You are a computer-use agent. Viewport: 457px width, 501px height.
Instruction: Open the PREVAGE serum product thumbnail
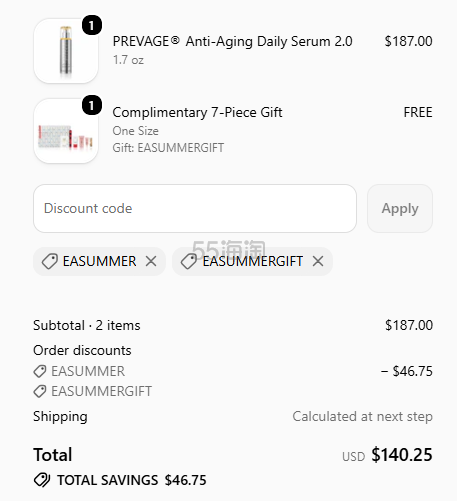pos(66,51)
